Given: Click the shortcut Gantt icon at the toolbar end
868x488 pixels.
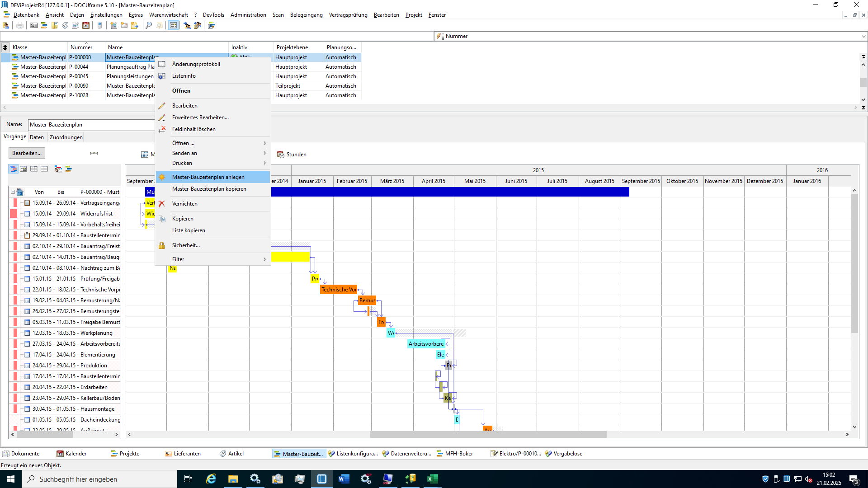Looking at the screenshot, I should 211,26.
